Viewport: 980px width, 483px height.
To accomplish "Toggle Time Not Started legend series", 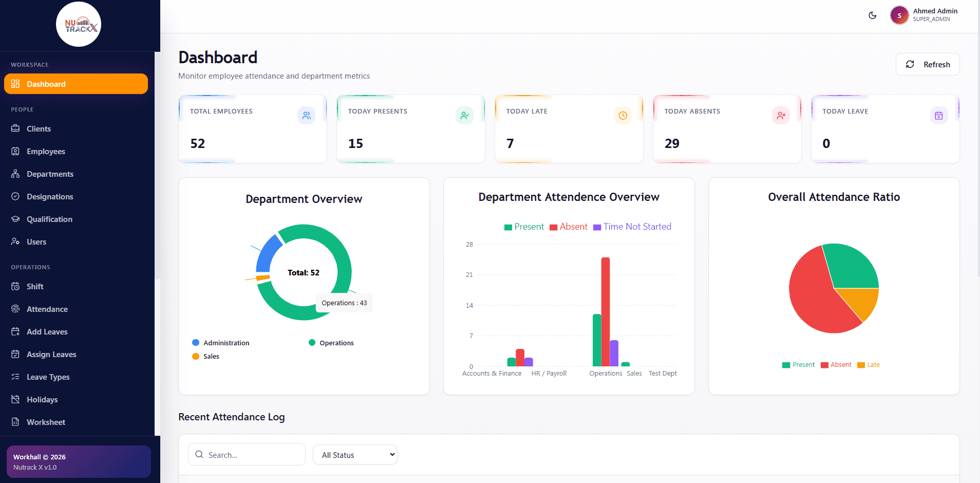I will click(x=632, y=227).
